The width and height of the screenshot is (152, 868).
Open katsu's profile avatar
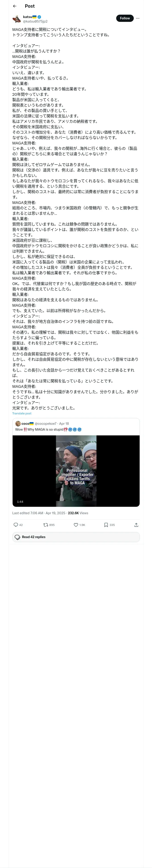[x=16, y=19]
